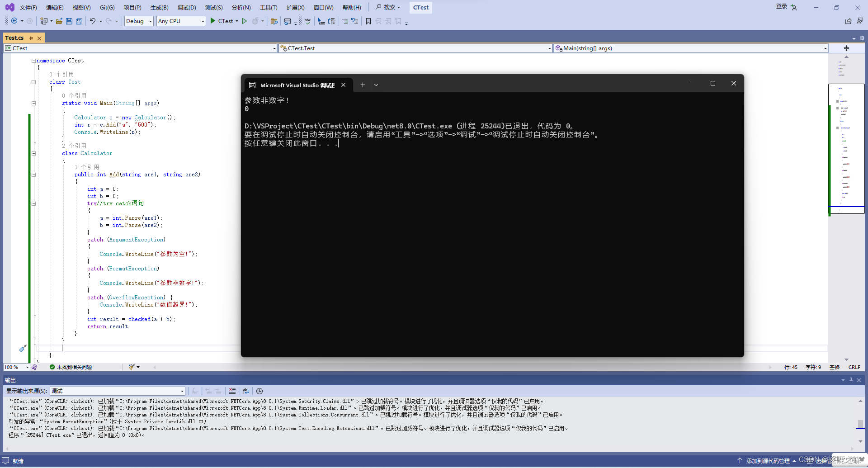Open output source 调试 dropdown

pyautogui.click(x=118, y=391)
